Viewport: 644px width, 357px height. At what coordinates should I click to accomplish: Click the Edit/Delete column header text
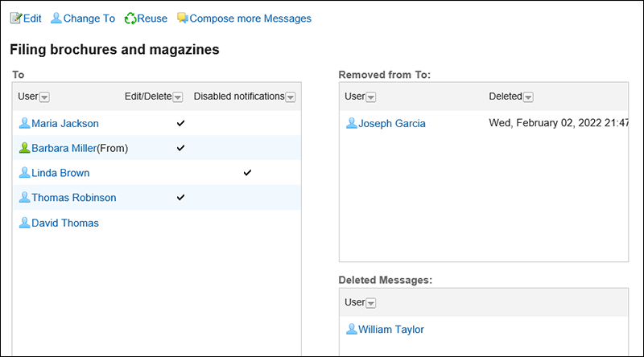(148, 96)
